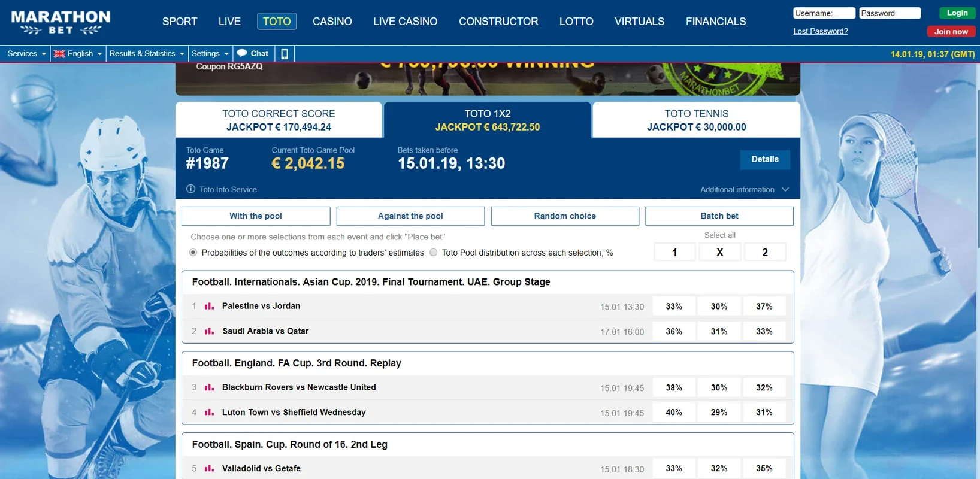
Task: Show statistics icon for Valladolid vs Getafe
Action: coord(209,469)
